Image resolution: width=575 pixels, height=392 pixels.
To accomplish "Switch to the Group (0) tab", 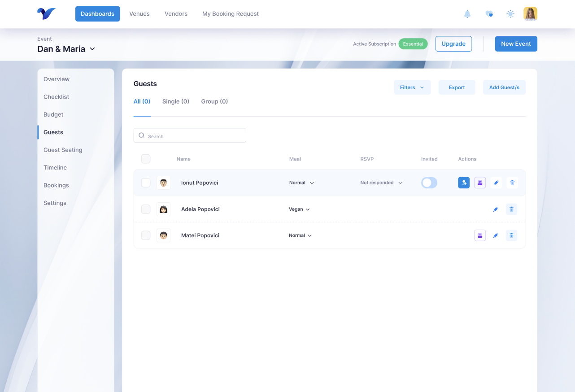I will tap(214, 101).
